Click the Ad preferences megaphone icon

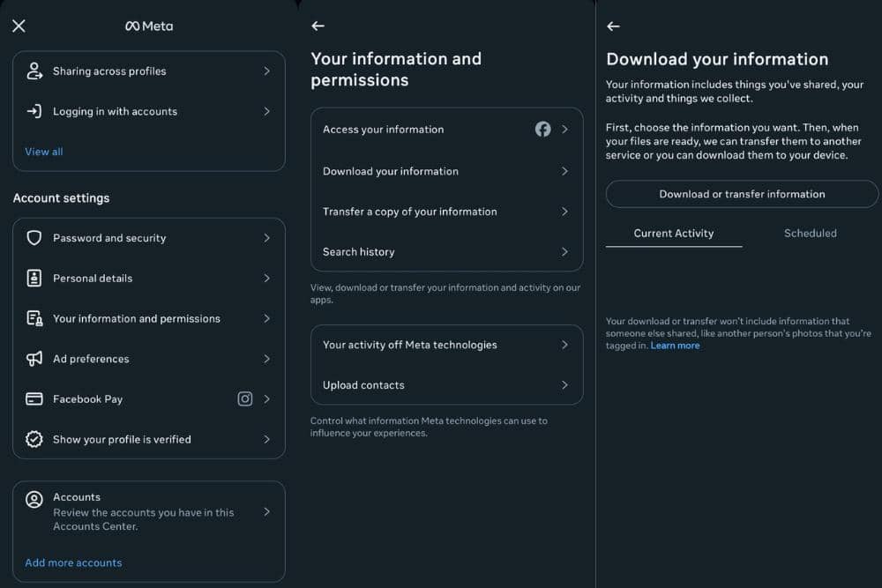[34, 359]
